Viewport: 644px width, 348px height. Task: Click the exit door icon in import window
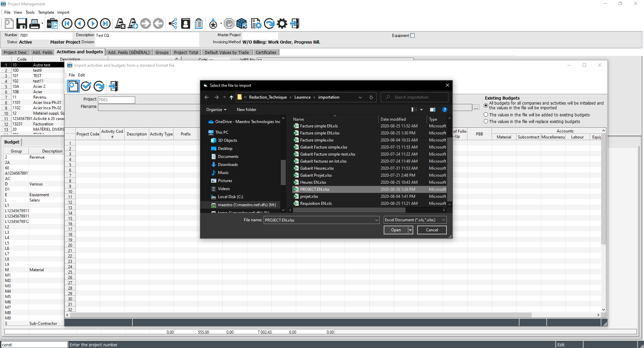coord(114,86)
